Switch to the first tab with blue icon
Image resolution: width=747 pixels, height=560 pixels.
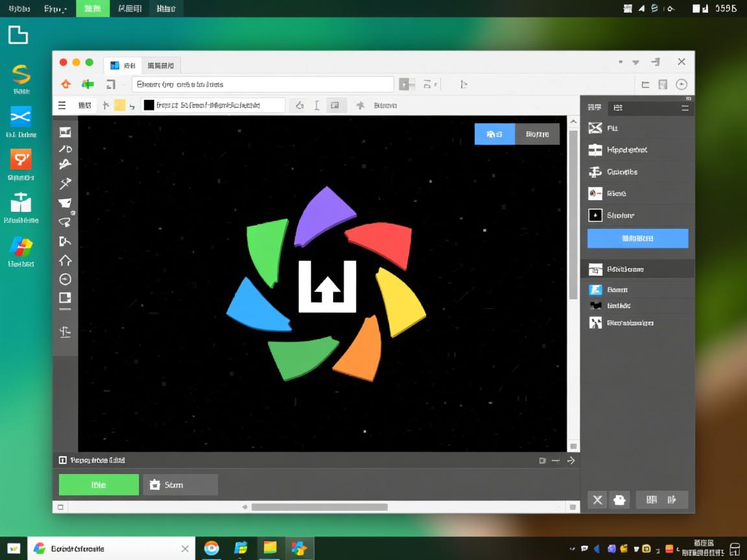click(x=123, y=65)
